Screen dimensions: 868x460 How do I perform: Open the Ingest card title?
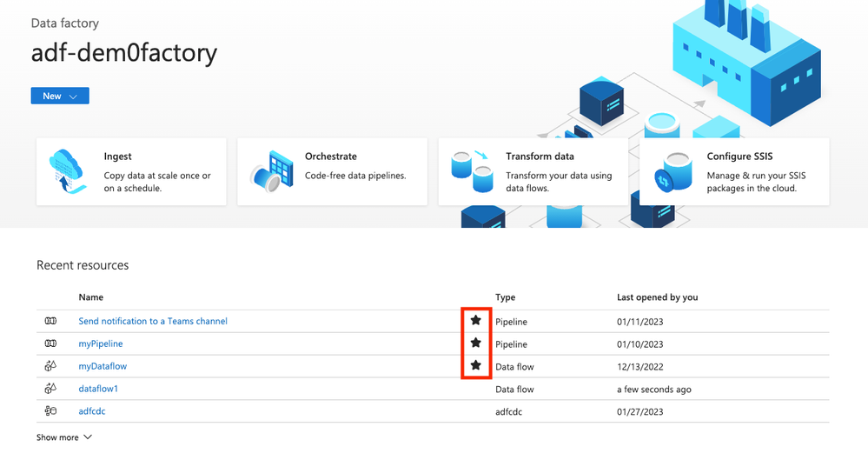point(118,157)
